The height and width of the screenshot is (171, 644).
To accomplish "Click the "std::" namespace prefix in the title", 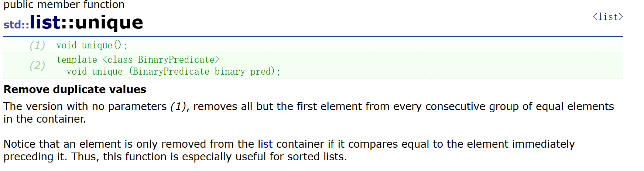I will [x=16, y=25].
